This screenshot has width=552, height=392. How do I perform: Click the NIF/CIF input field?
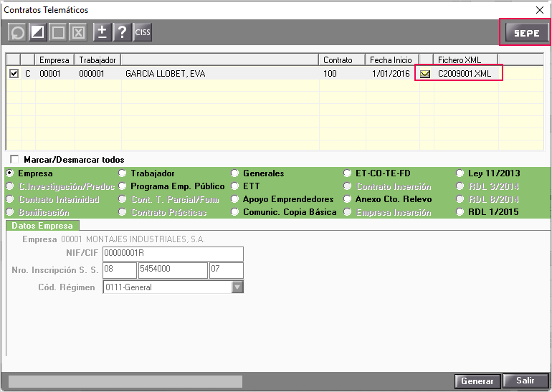click(173, 254)
